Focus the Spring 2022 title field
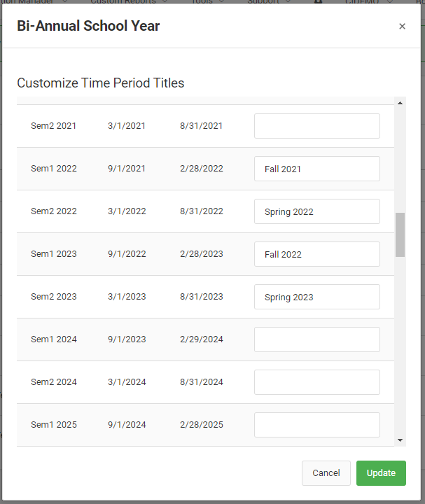 [316, 212]
